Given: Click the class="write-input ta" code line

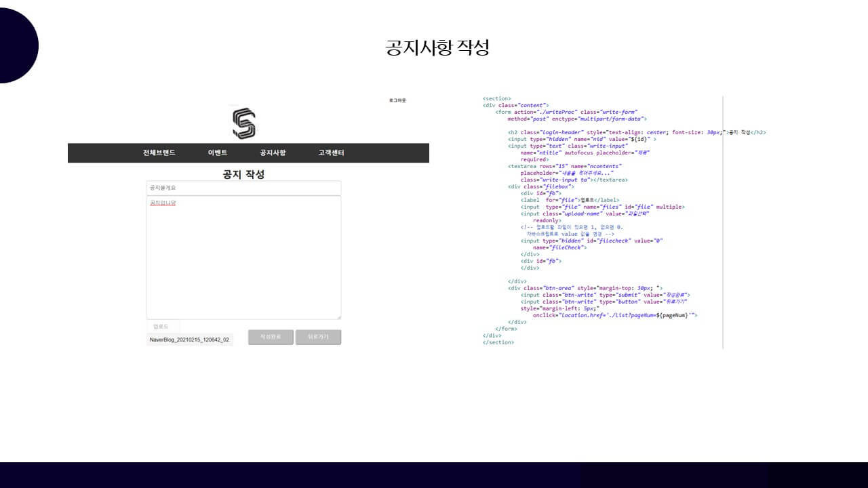Looking at the screenshot, I should (574, 180).
